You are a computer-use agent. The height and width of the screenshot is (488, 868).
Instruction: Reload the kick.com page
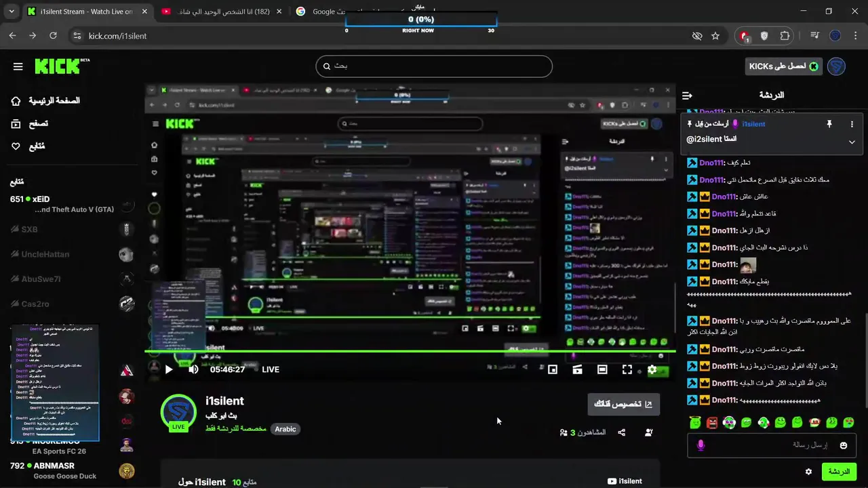point(53,36)
